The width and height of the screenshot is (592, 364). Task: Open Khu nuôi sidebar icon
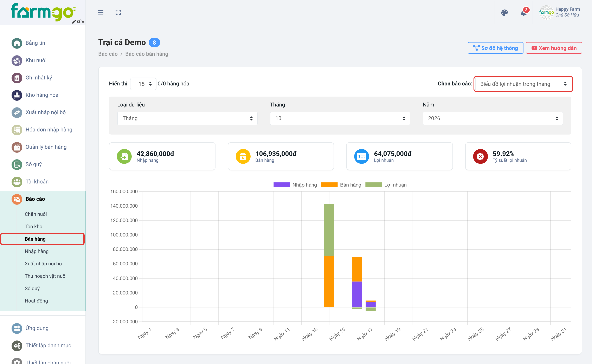pos(17,60)
